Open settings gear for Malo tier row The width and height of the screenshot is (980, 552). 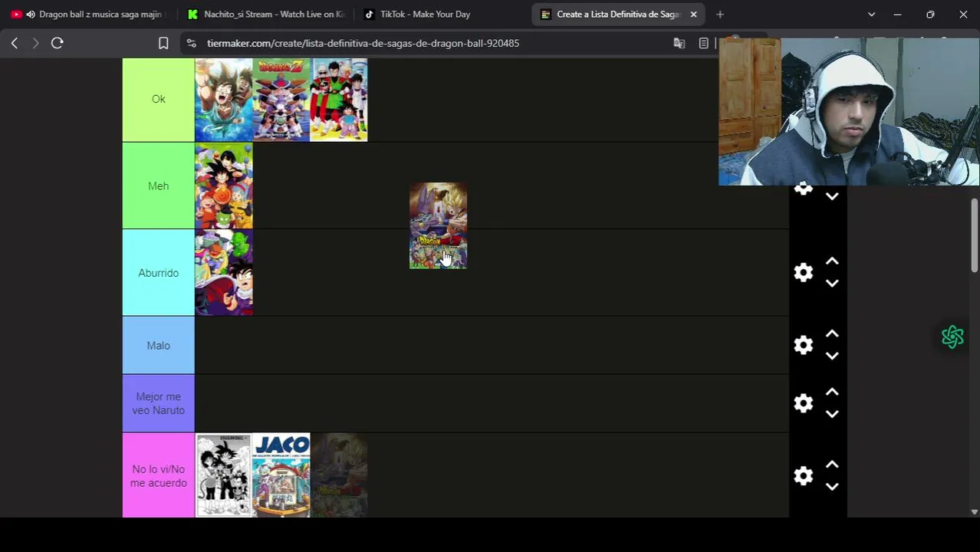[x=803, y=346]
